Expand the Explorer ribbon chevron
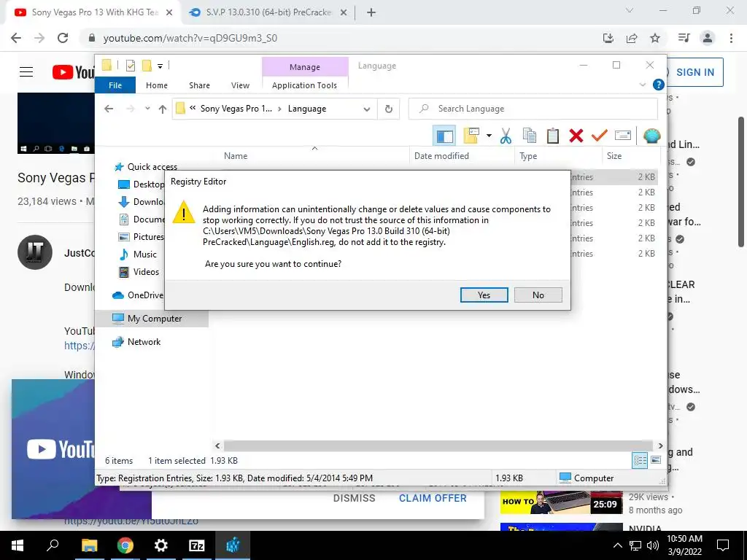 (x=642, y=85)
